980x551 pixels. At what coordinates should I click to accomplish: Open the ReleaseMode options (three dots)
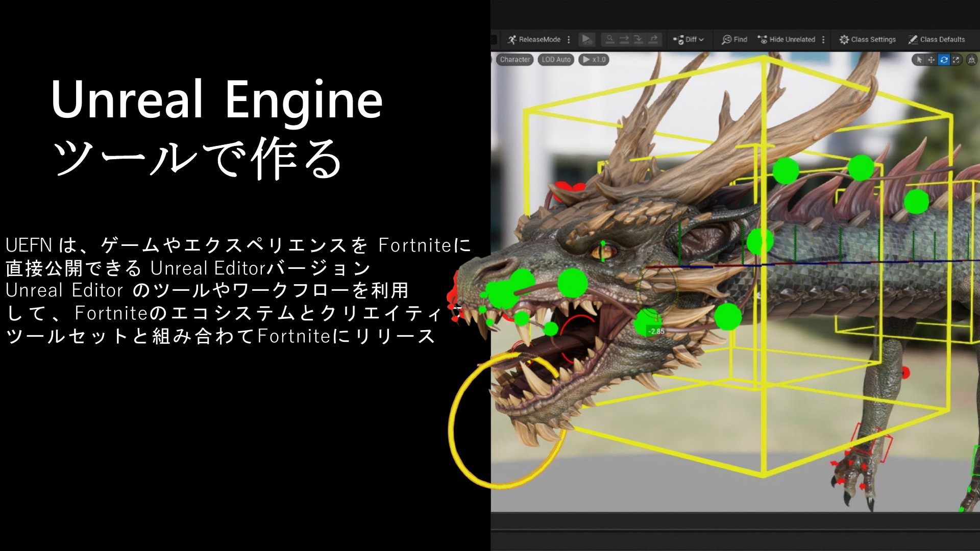point(569,39)
